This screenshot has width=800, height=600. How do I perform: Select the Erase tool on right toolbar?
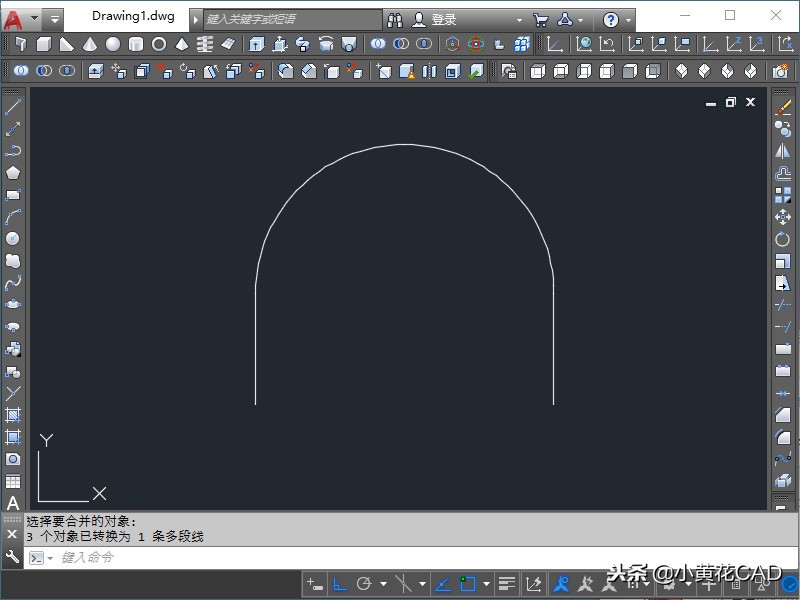(783, 107)
